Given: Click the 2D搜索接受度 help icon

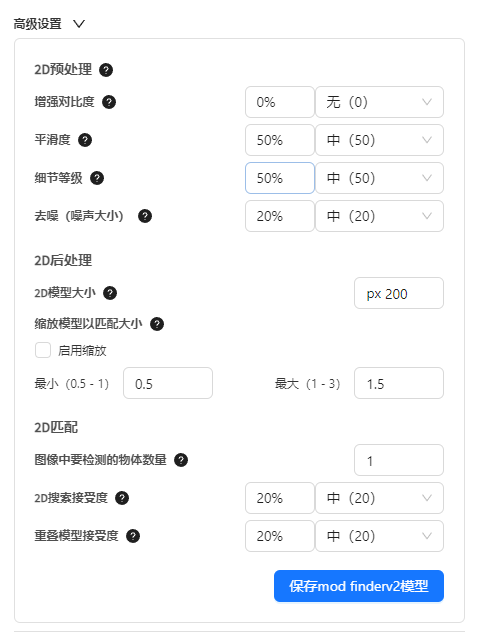Looking at the screenshot, I should click(122, 498).
